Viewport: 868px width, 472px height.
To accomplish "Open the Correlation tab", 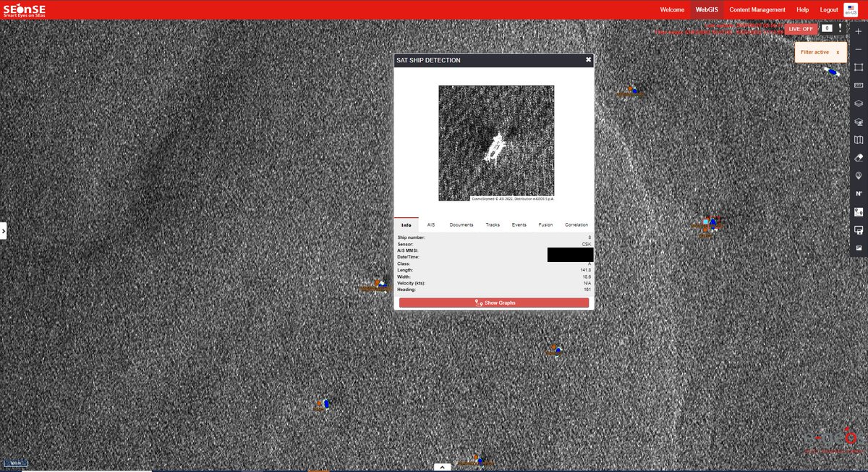I will click(576, 224).
